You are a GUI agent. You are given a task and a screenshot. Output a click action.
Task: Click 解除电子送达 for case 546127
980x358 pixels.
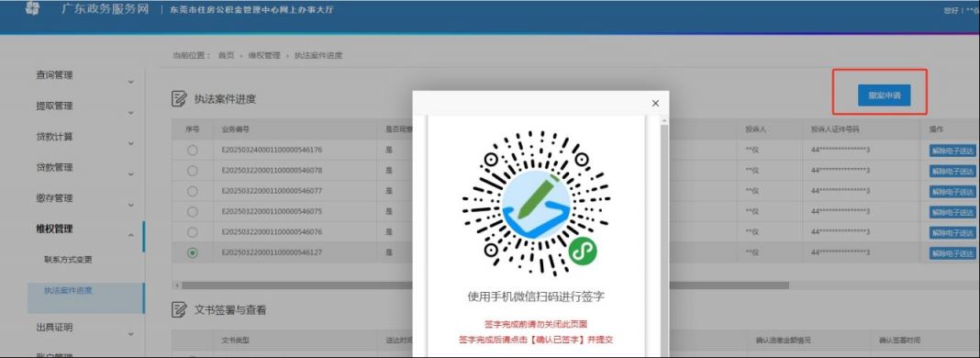(952, 253)
